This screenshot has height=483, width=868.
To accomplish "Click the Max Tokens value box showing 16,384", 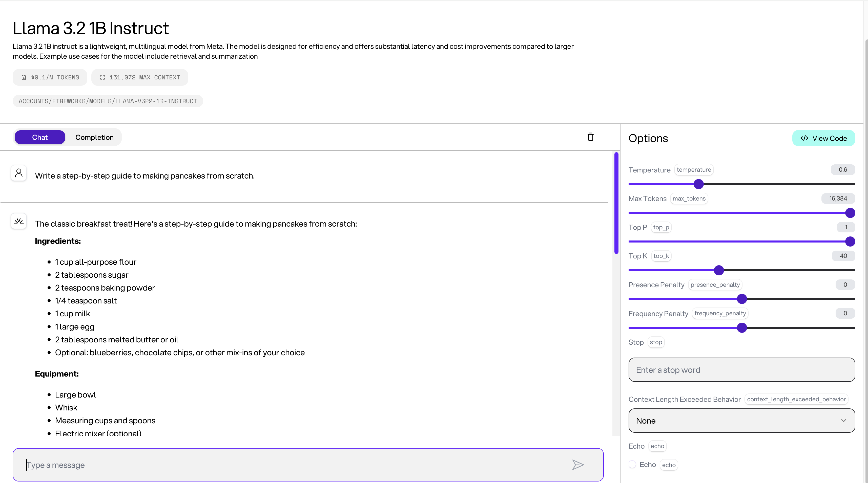I will (838, 199).
